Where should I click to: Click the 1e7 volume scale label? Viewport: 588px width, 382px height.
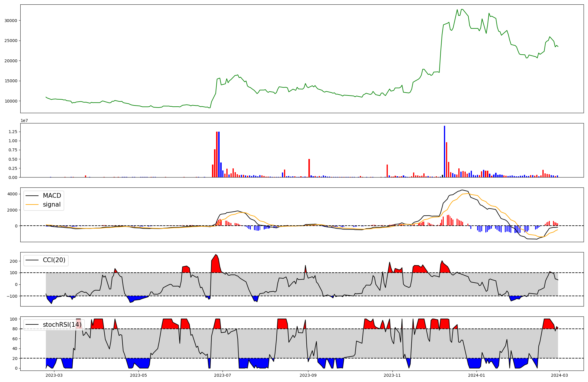tap(24, 120)
